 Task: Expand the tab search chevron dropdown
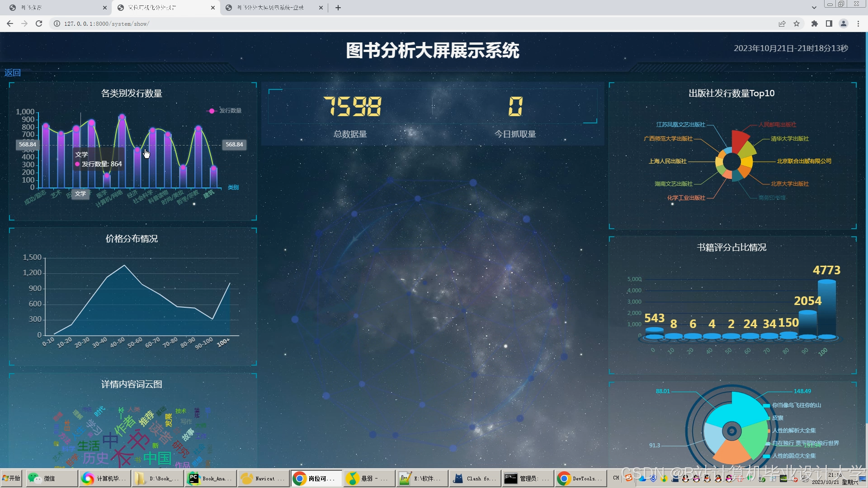click(x=814, y=8)
